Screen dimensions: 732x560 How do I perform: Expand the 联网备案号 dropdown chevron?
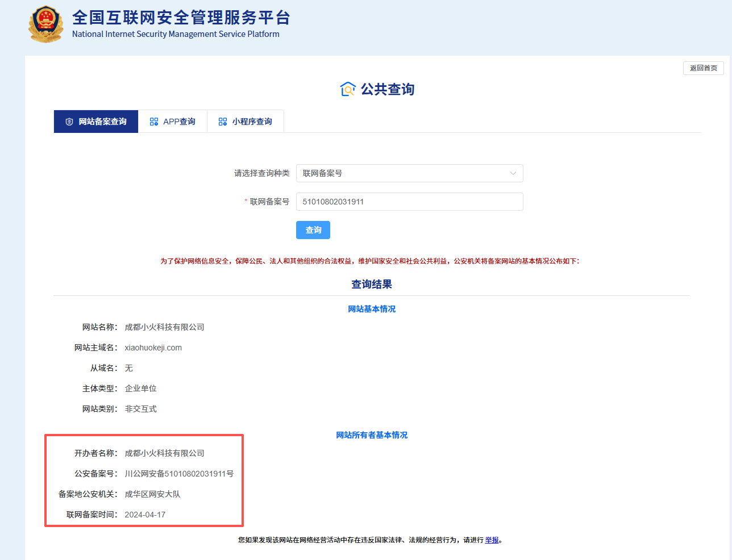pos(513,173)
